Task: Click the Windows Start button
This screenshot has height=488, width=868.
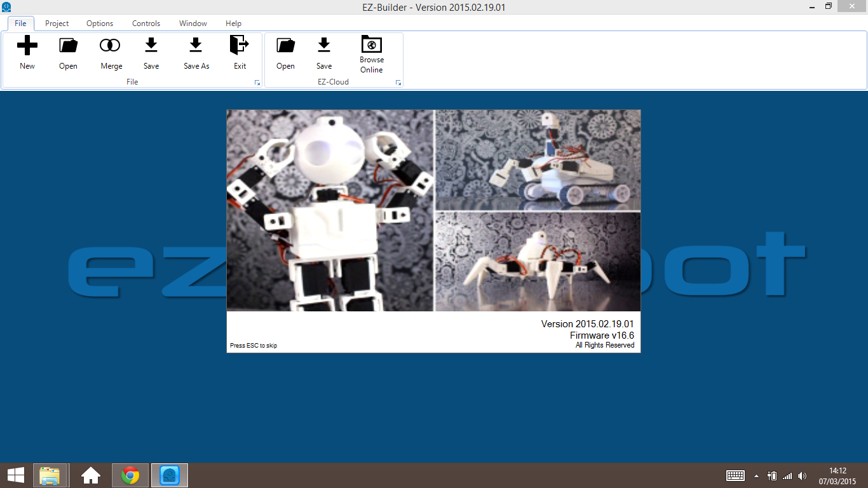Action: 15,475
